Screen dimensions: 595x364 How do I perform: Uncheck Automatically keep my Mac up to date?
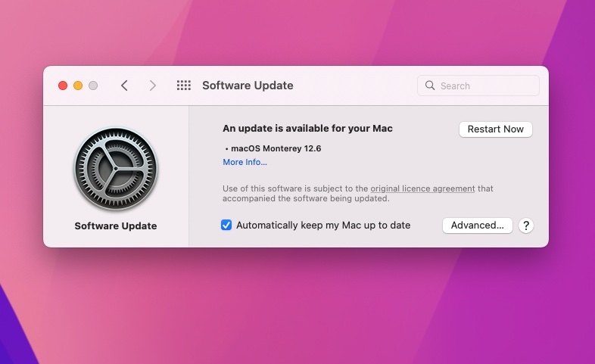pyautogui.click(x=226, y=226)
